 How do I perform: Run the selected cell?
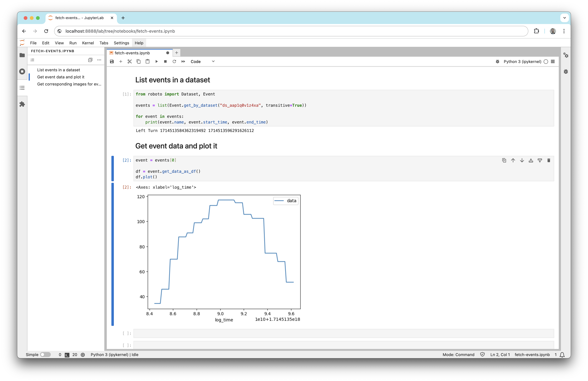pos(156,62)
